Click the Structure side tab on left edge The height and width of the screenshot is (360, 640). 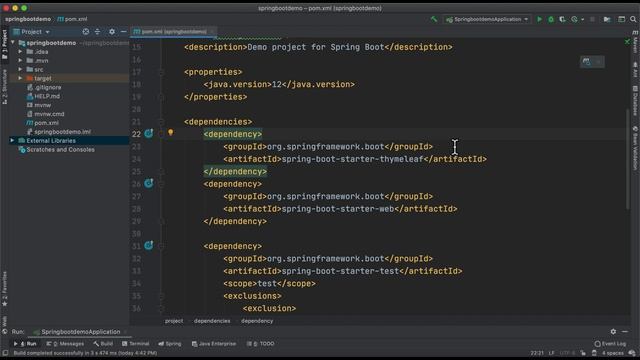4,87
